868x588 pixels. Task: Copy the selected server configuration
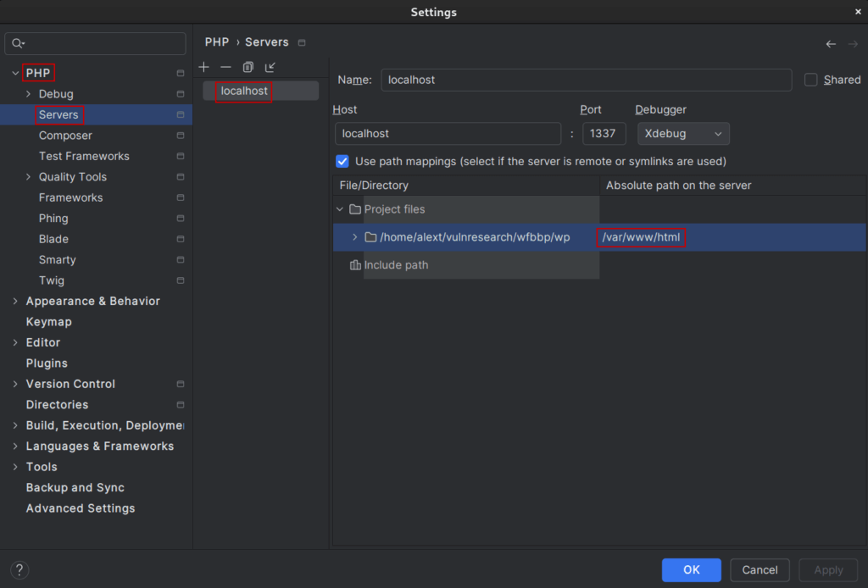coord(248,68)
